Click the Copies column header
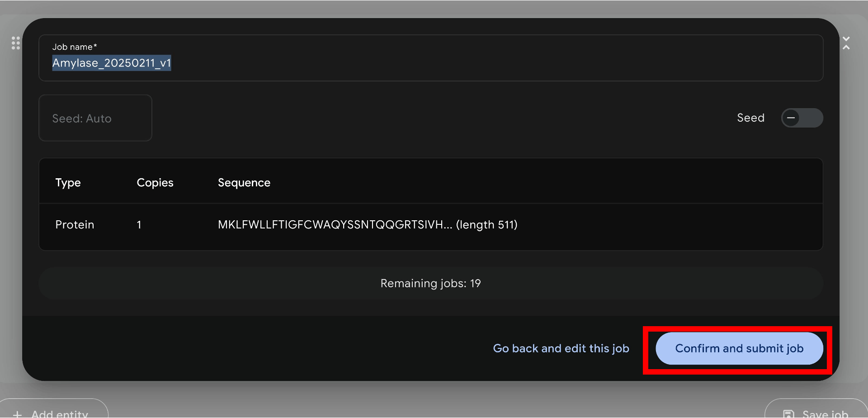The width and height of the screenshot is (868, 418). click(x=155, y=182)
